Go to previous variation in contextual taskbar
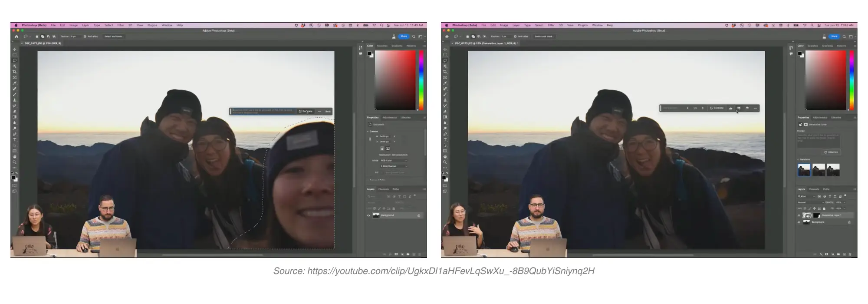868x304 pixels. pyautogui.click(x=687, y=108)
